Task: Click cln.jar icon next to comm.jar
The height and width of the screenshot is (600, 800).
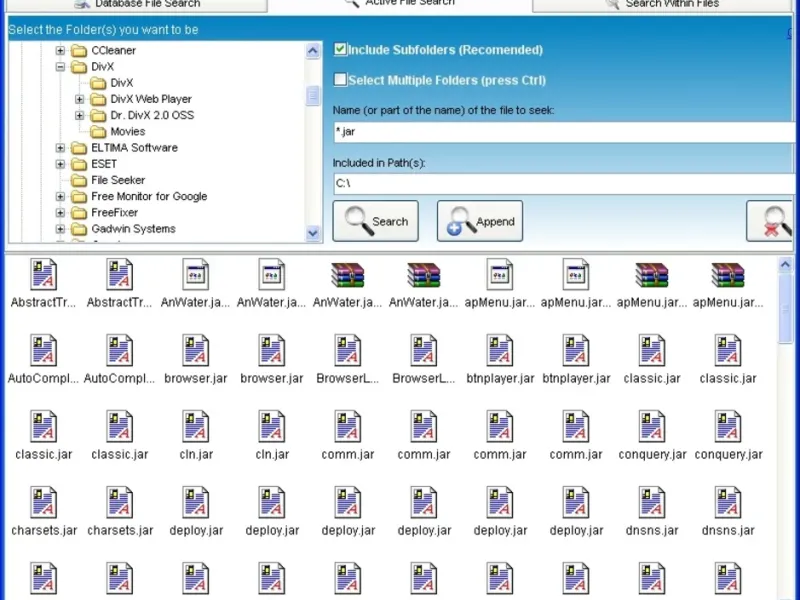Action: [271, 427]
